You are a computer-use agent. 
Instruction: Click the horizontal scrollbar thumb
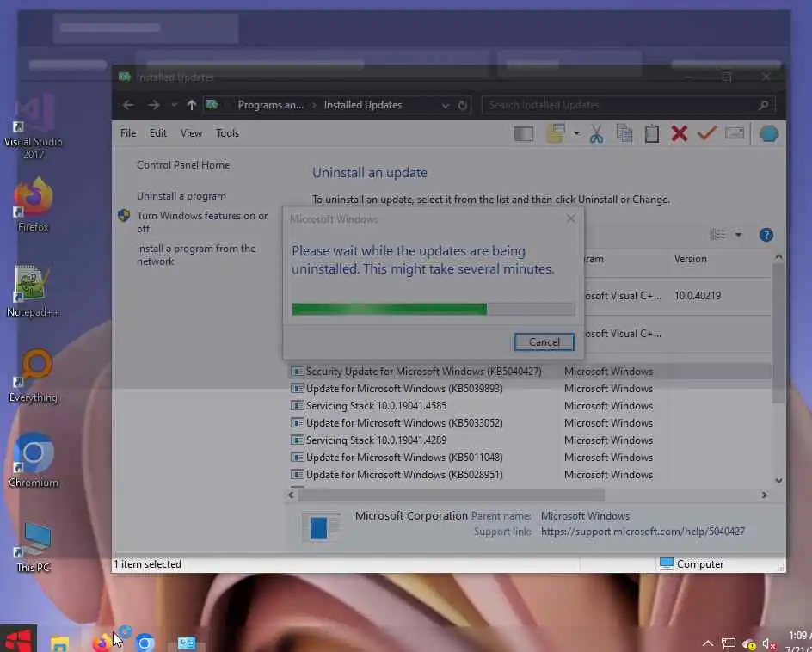(451, 495)
